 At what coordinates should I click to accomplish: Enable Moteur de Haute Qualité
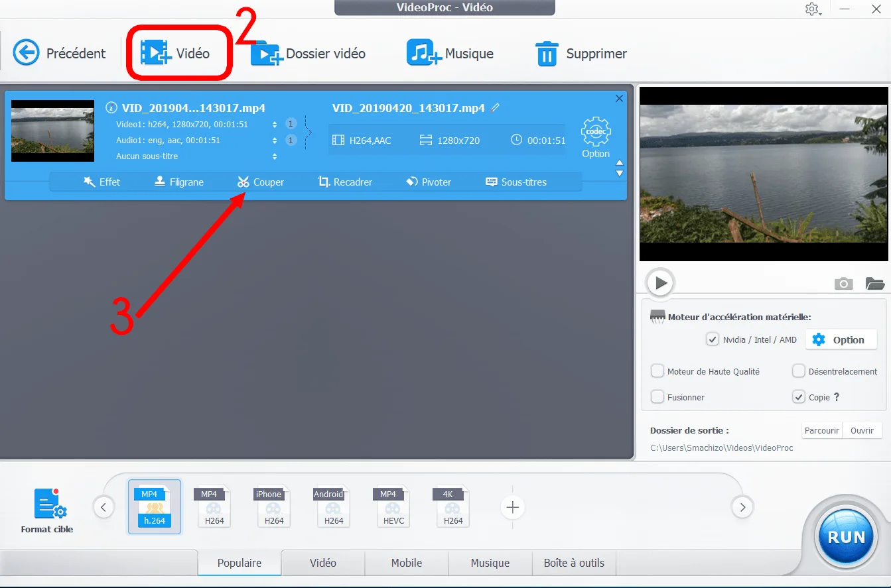click(x=657, y=371)
